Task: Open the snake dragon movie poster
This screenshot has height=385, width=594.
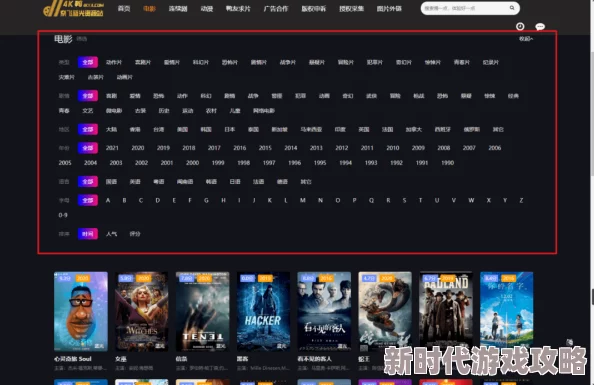Action: click(x=385, y=311)
